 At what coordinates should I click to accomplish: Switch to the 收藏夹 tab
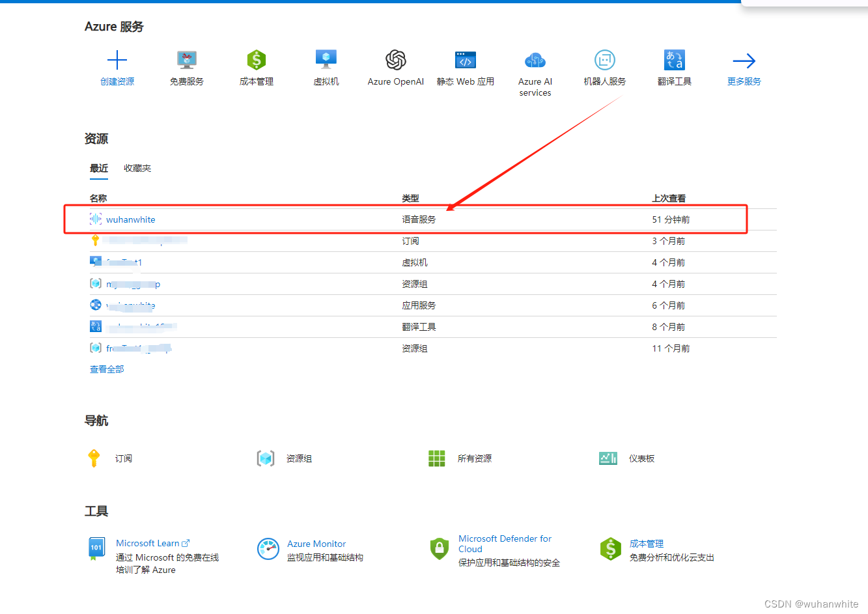[x=137, y=168]
